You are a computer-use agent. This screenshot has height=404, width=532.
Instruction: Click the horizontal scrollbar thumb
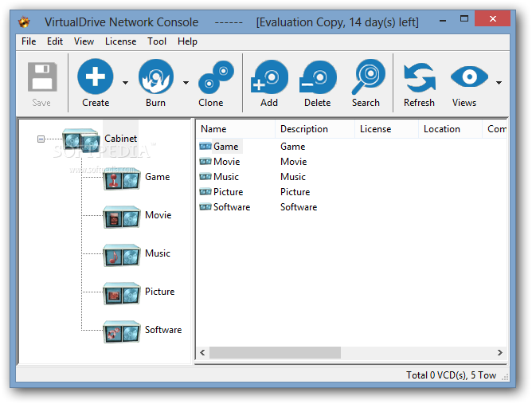tap(276, 352)
